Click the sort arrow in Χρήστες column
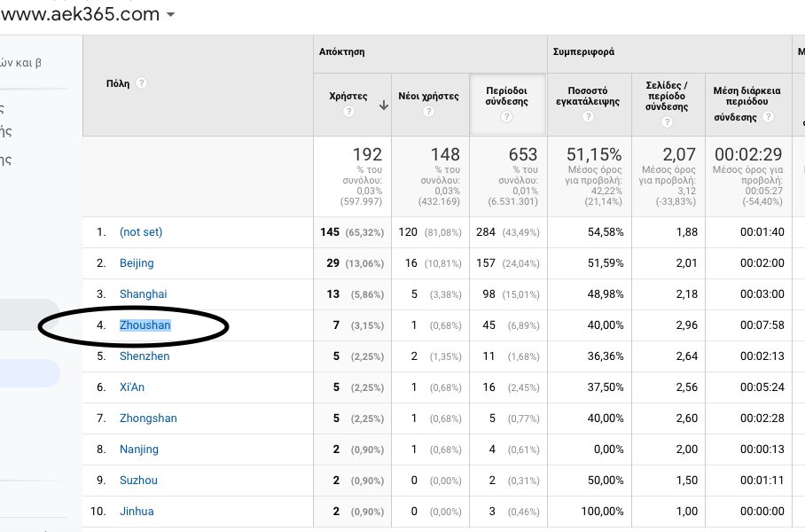The image size is (805, 532). [x=384, y=105]
